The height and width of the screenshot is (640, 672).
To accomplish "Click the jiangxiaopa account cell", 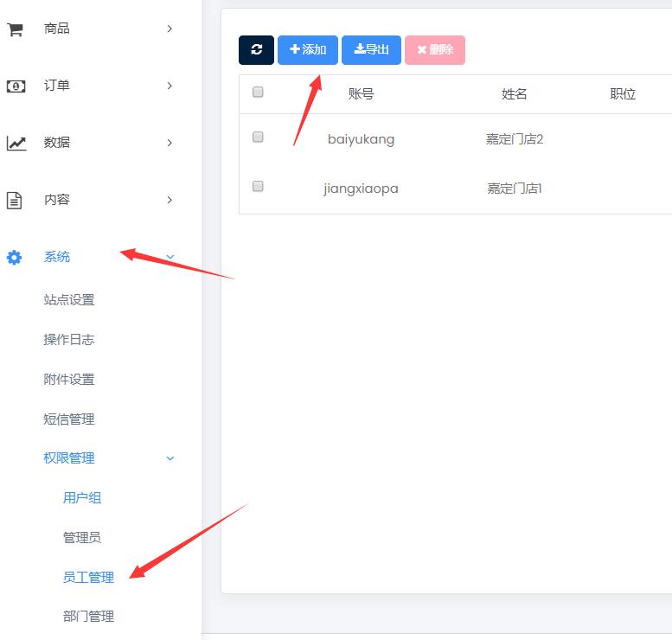I will pyautogui.click(x=361, y=189).
